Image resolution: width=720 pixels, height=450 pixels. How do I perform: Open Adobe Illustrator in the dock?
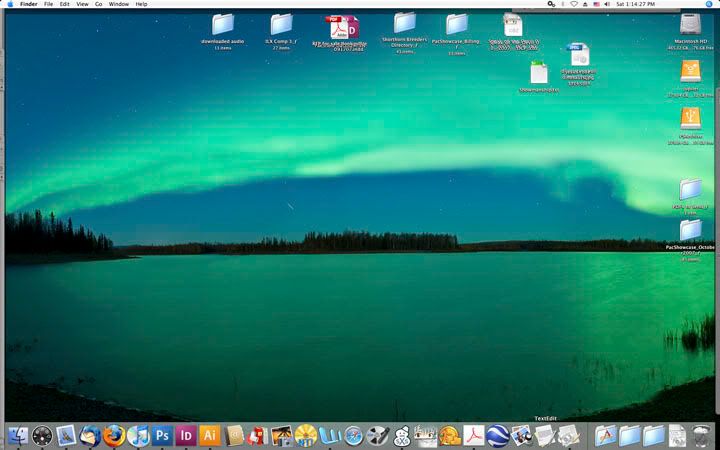click(x=209, y=435)
